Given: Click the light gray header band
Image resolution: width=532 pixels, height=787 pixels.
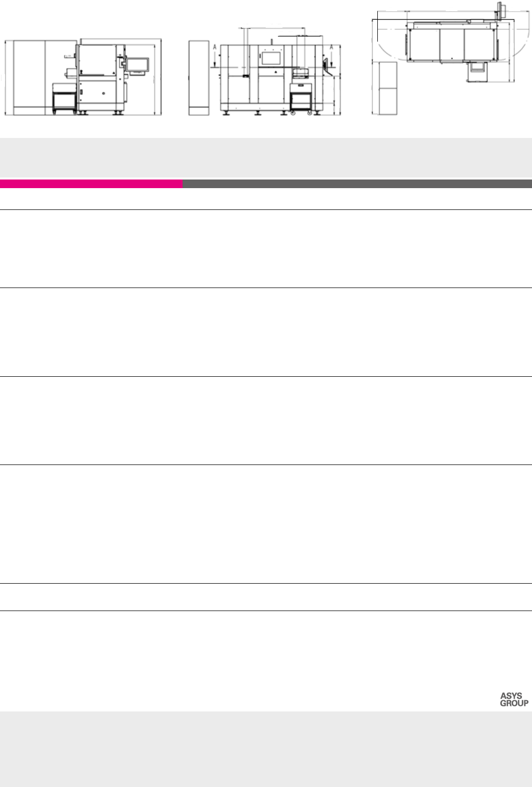Looking at the screenshot, I should coord(266,157).
